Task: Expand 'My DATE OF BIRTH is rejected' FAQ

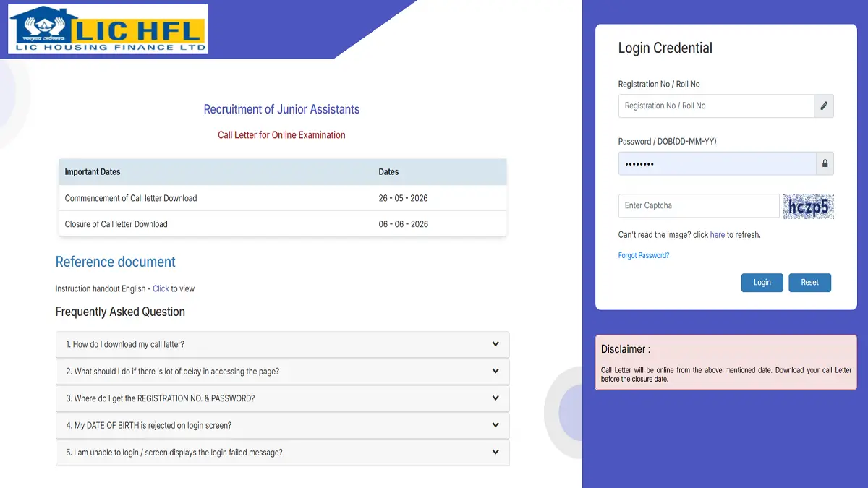Action: click(282, 425)
